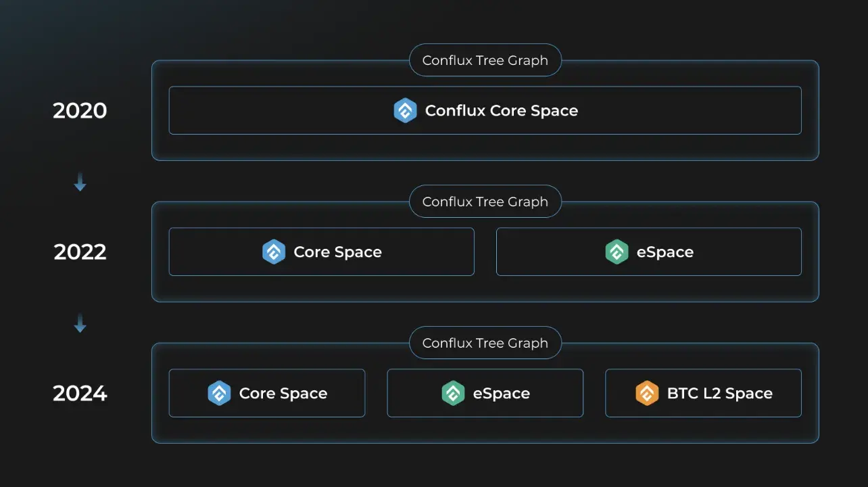Click the blue logo in 2022 Core Space box

pyautogui.click(x=274, y=252)
